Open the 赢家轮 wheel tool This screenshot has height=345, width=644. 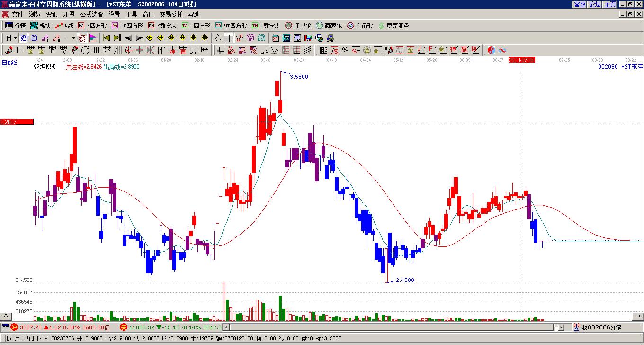point(329,26)
